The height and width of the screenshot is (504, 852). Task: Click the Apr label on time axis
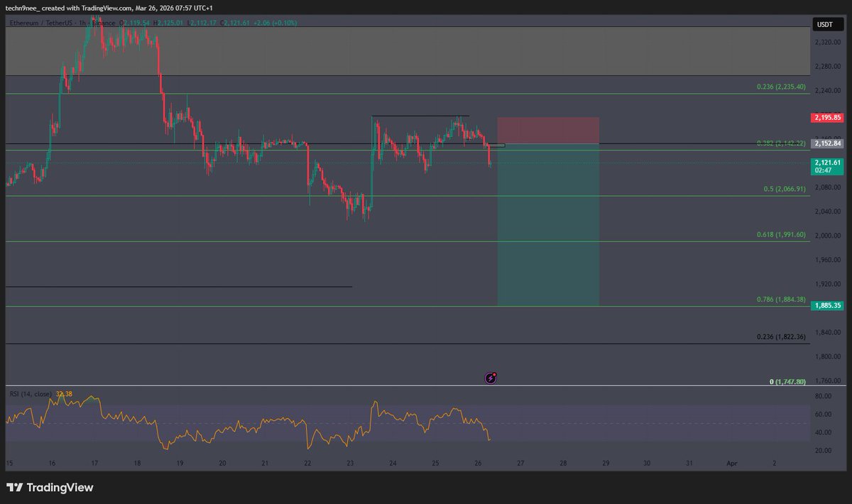[x=731, y=463]
